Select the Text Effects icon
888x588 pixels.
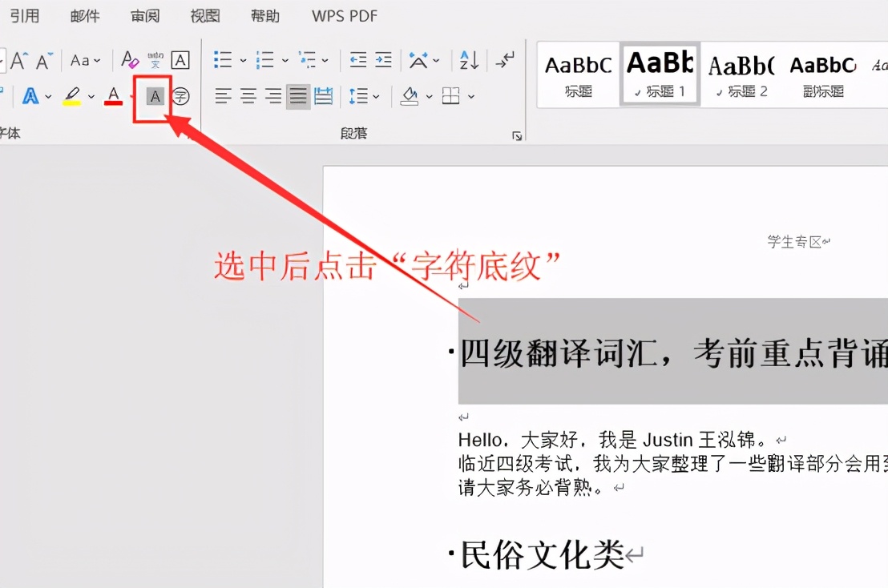[x=30, y=95]
